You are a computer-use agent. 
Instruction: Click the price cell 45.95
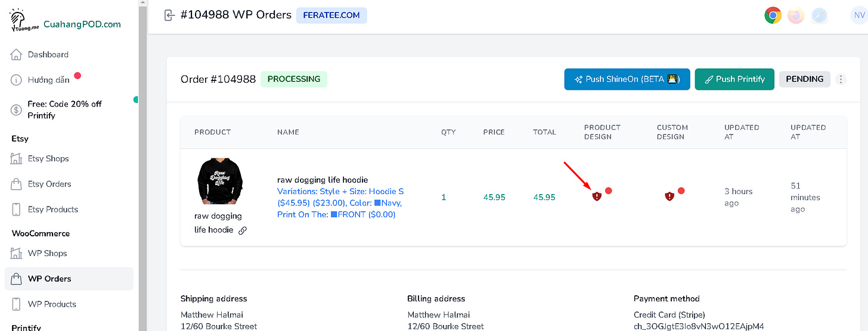(x=494, y=198)
